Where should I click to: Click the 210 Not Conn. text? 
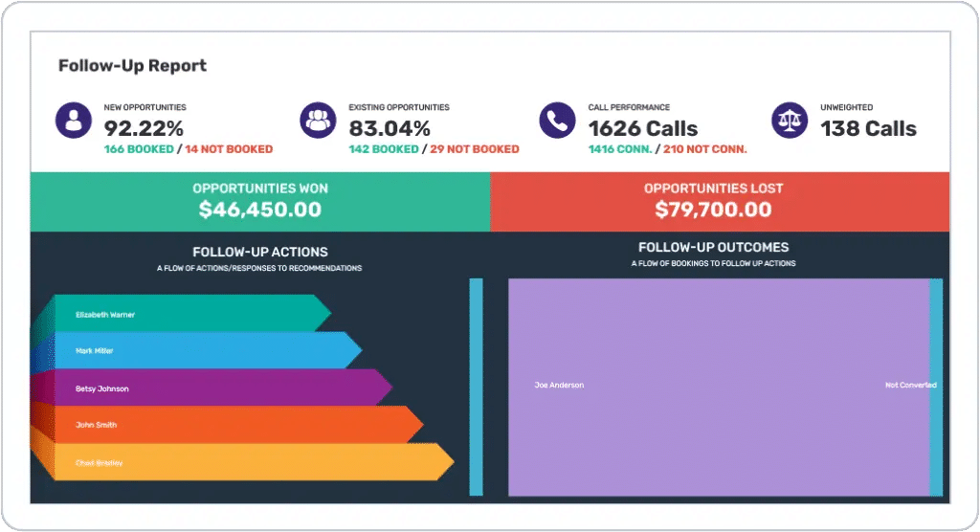[x=705, y=149]
